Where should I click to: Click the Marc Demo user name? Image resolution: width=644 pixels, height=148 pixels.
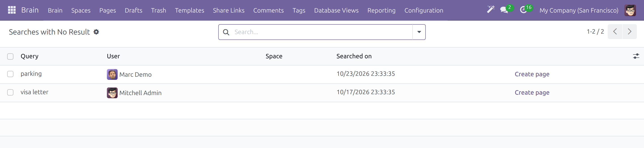tap(135, 74)
